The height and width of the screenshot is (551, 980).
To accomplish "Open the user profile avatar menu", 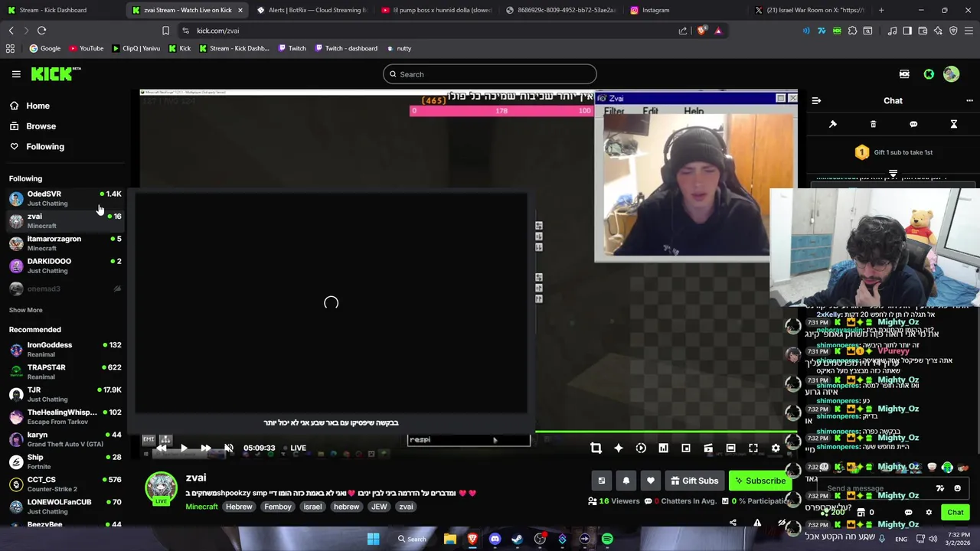I will [x=951, y=74].
